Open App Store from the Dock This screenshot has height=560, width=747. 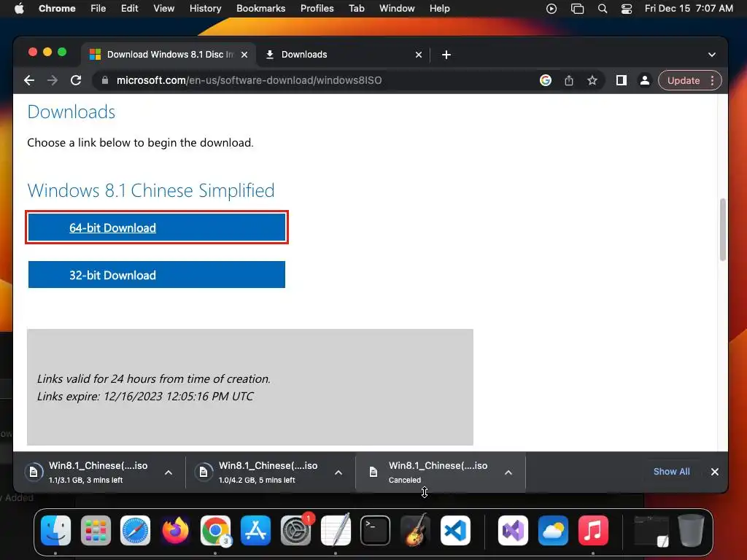click(x=255, y=530)
